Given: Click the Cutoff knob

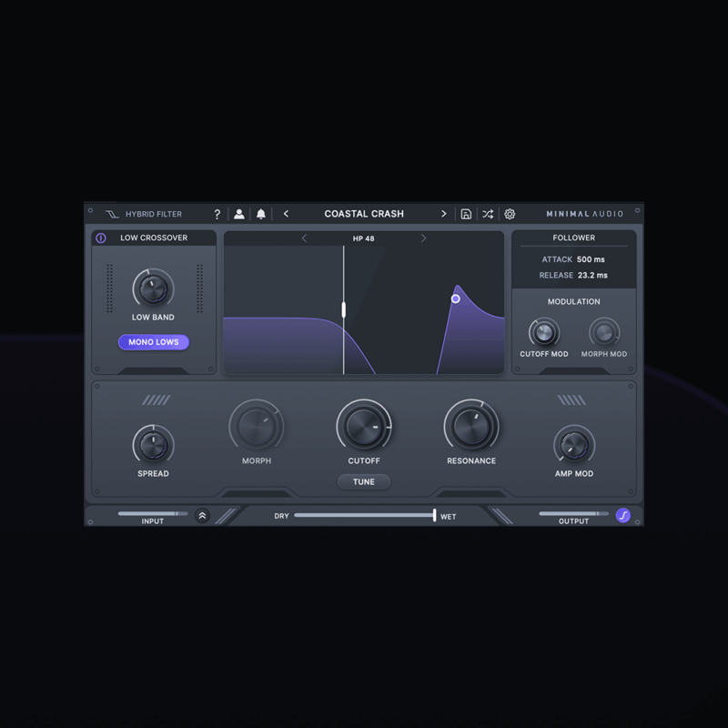Looking at the screenshot, I should coord(363,426).
